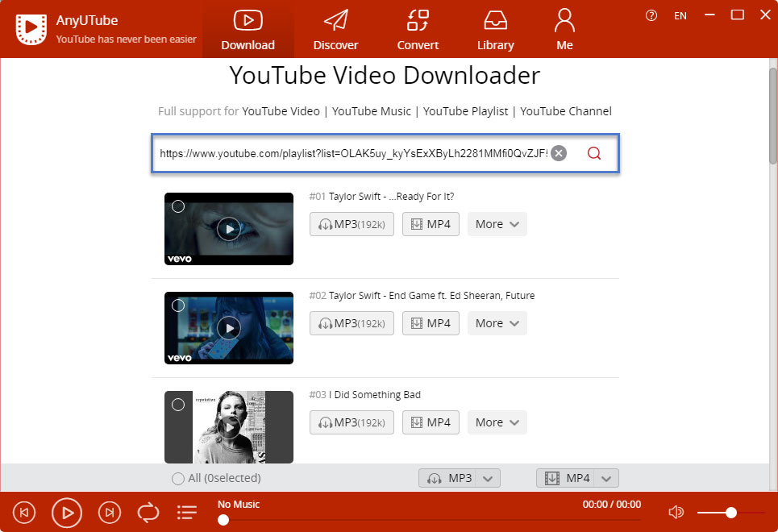Download #01 Ready For It as MP3(192k)
Image resolution: width=778 pixels, height=532 pixels.
point(352,224)
